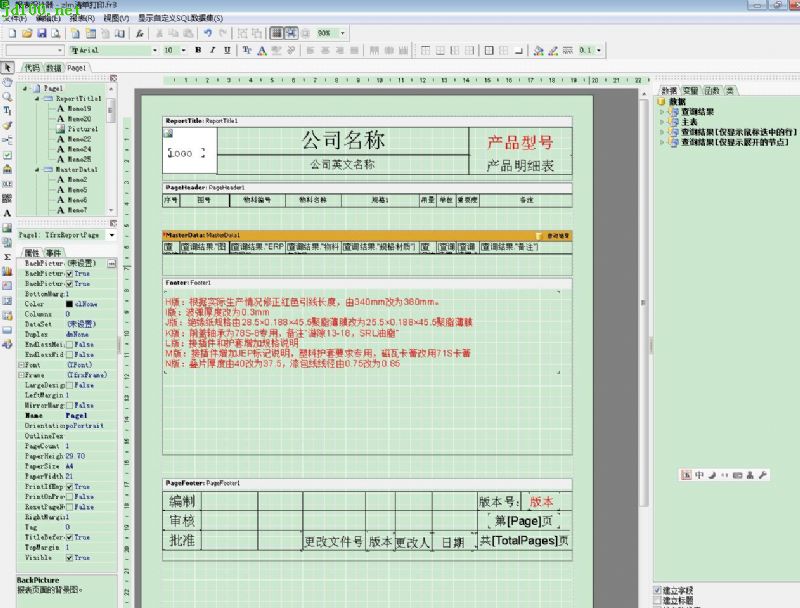
Task: Collapse the ReportTitle1 tree node
Action: pos(37,98)
